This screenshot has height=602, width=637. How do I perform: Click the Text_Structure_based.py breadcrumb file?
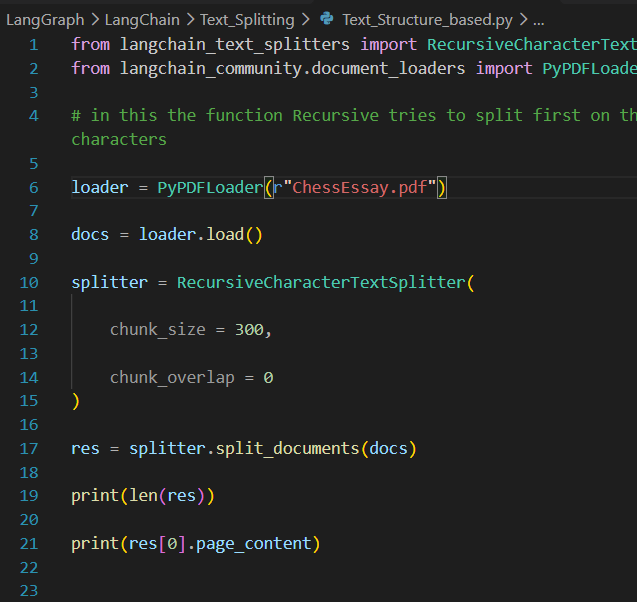click(427, 20)
